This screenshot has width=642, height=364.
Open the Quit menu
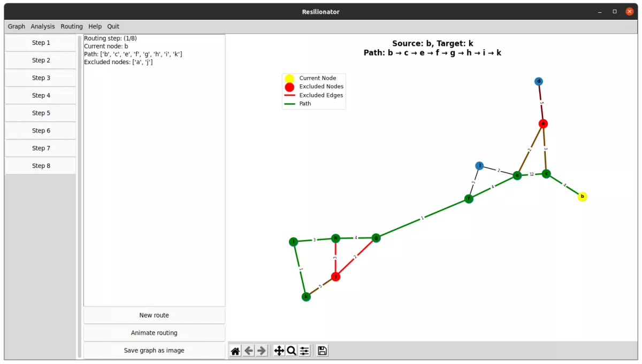pyautogui.click(x=113, y=26)
